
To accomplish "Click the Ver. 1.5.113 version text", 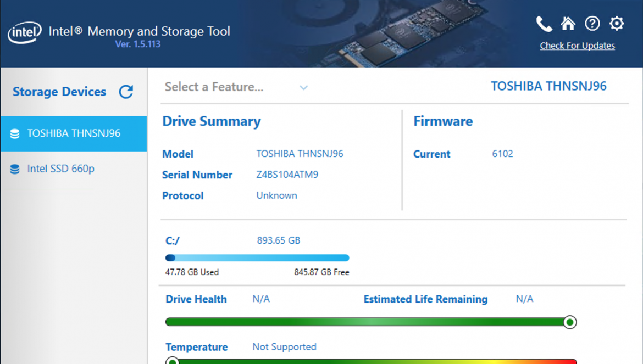I will (138, 44).
